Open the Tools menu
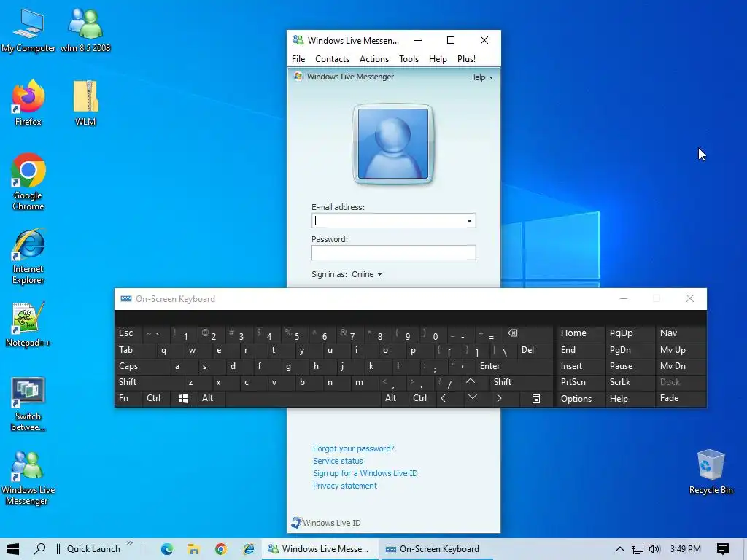747x560 pixels. coord(409,59)
